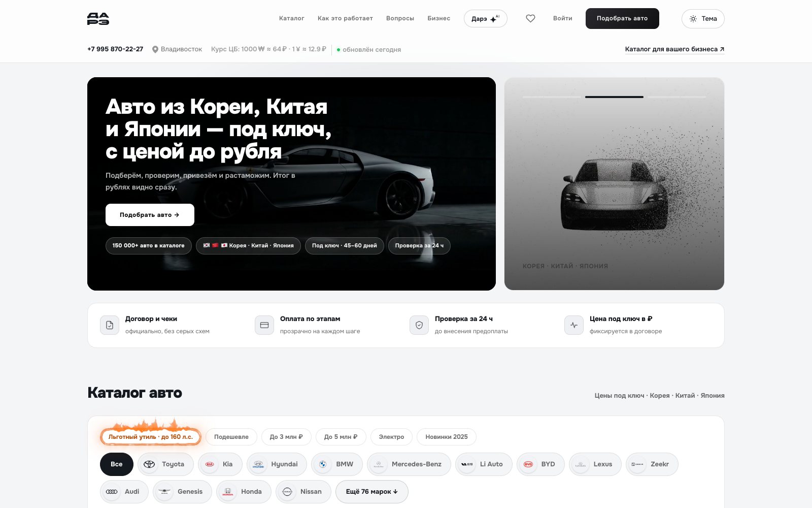Click hero Подобрать авто arrow button
This screenshot has width=812, height=508.
[x=150, y=215]
